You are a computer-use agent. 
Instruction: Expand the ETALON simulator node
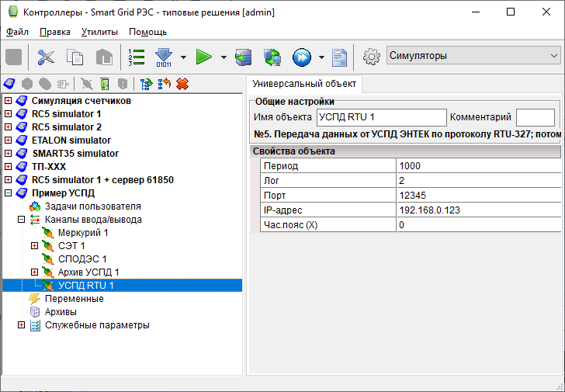8,140
